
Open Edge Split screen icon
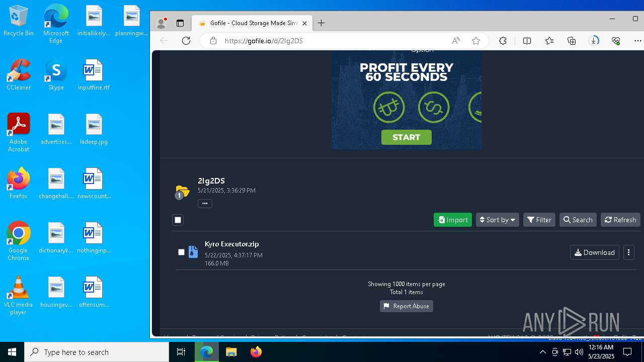click(527, 41)
